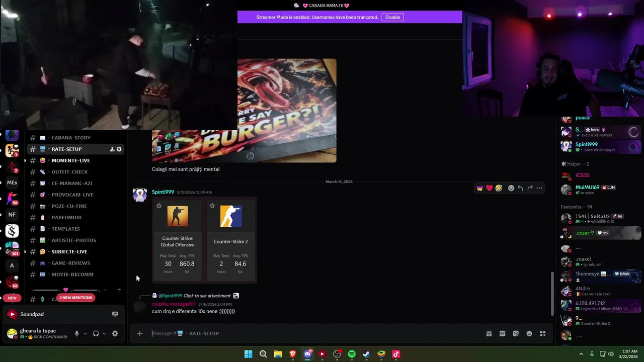Screen dimensions: 644x362
Task: Show hidden system tray icons
Action: coord(581,354)
